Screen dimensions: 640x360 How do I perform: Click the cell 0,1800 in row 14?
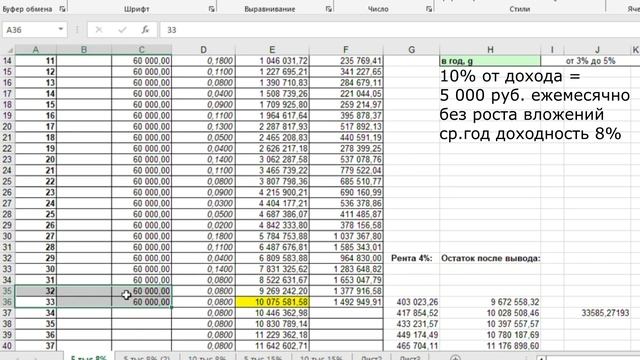(203, 61)
